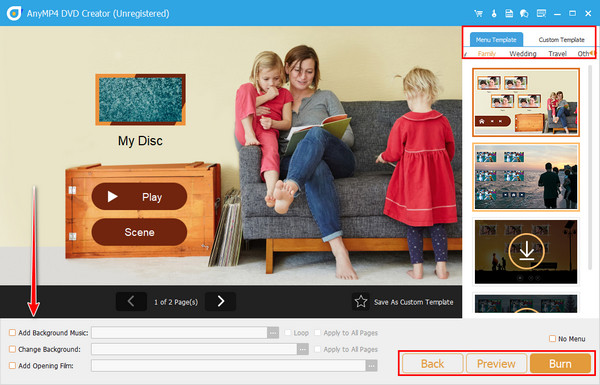This screenshot has height=385, width=600.
Task: Enable Add Opening Film checkbox
Action: 12,365
